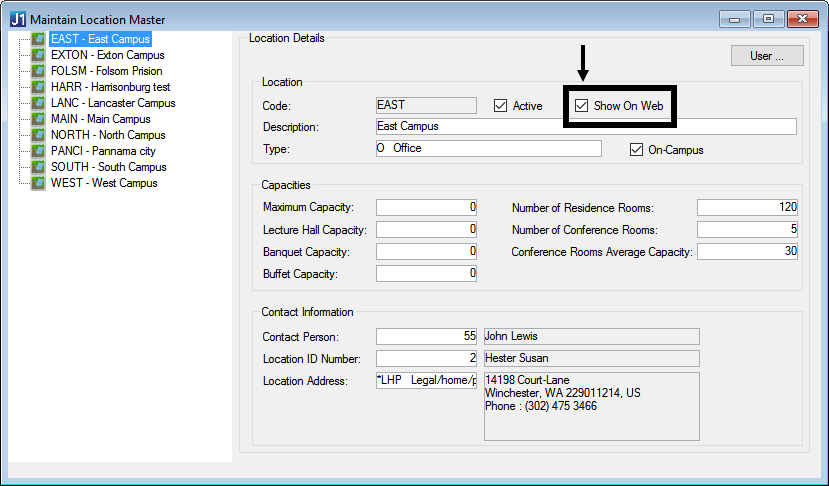Image resolution: width=829 pixels, height=486 pixels.
Task: Focus the Contact Person number field
Action: pyautogui.click(x=427, y=336)
